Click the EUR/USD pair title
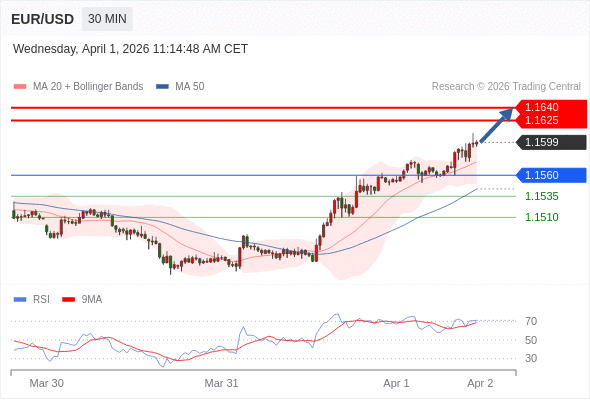The height and width of the screenshot is (400, 590). pos(43,19)
